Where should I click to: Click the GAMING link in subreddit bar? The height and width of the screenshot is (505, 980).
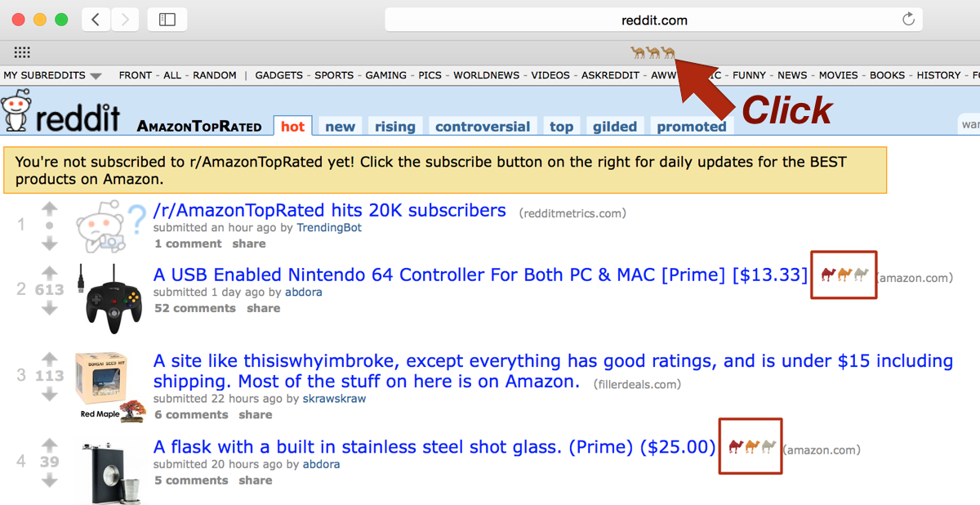tap(385, 75)
